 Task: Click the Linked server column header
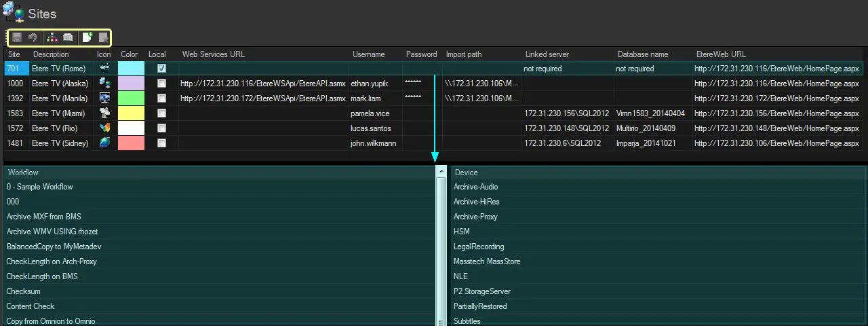click(x=547, y=54)
